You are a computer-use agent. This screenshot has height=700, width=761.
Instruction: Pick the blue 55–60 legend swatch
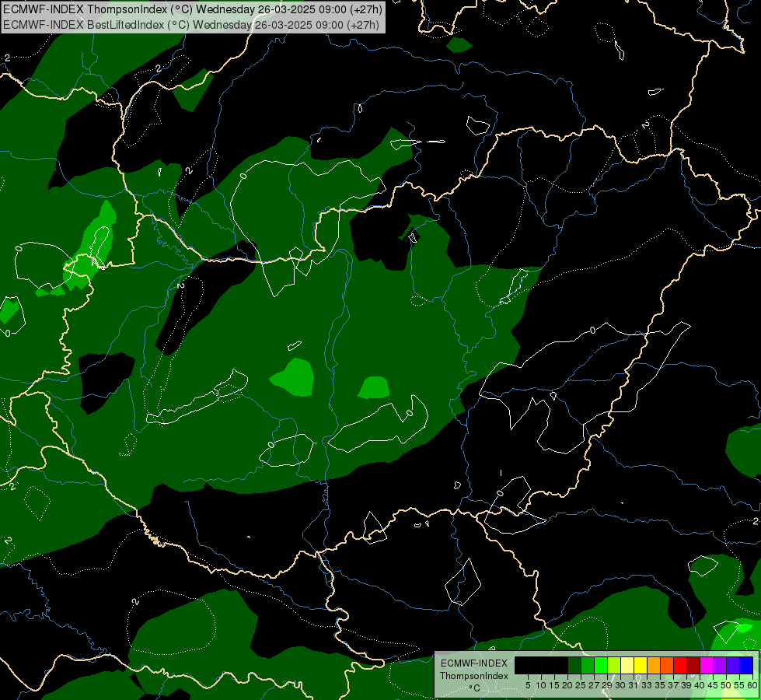pos(746,665)
